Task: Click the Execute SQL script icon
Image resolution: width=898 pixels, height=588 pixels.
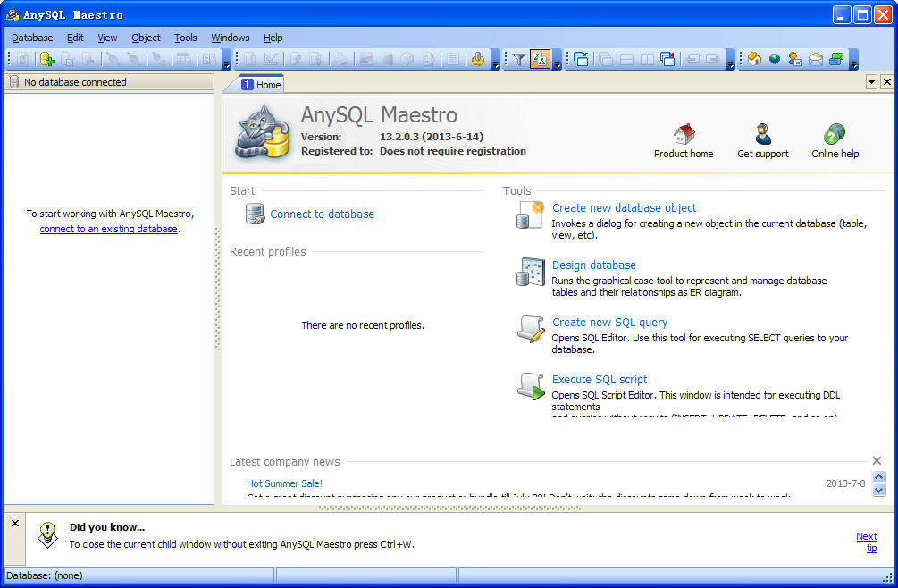Action: click(x=530, y=385)
